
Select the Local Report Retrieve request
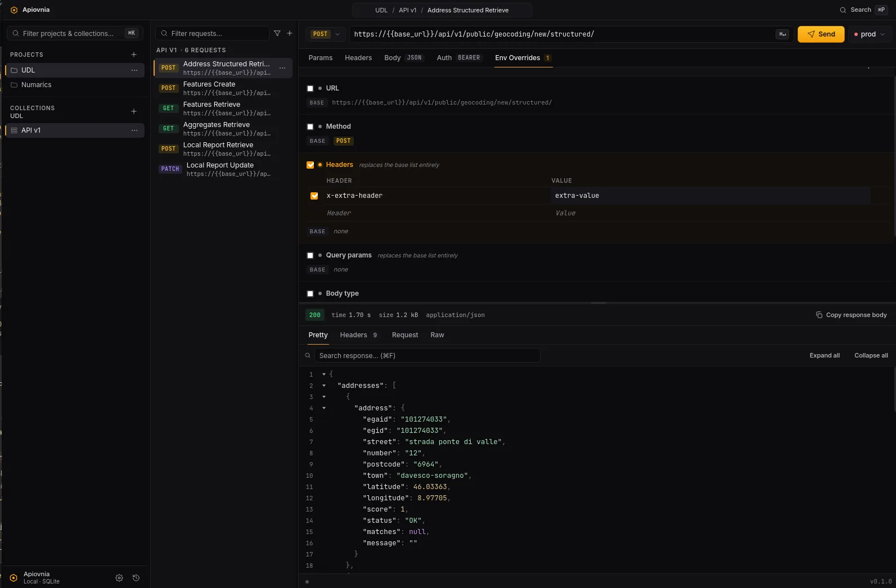pyautogui.click(x=223, y=149)
